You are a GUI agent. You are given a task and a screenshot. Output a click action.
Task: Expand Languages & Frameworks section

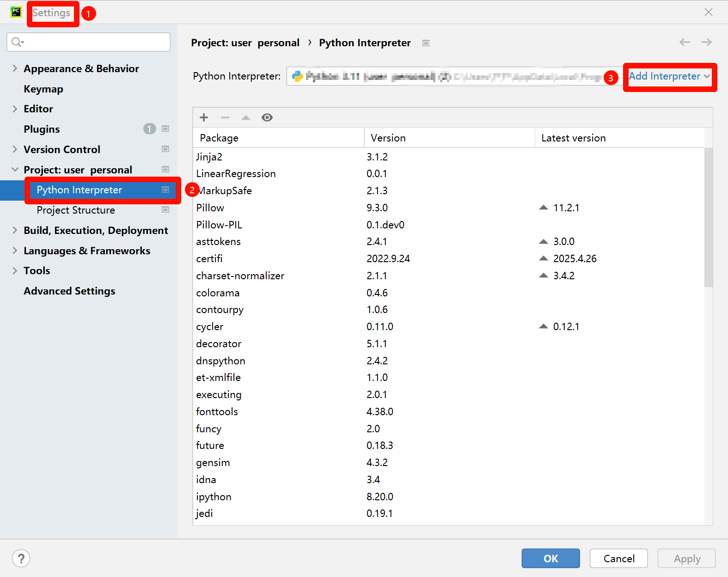15,251
